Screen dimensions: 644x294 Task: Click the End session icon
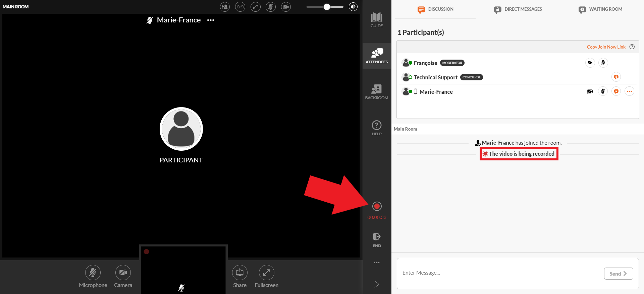[377, 240]
